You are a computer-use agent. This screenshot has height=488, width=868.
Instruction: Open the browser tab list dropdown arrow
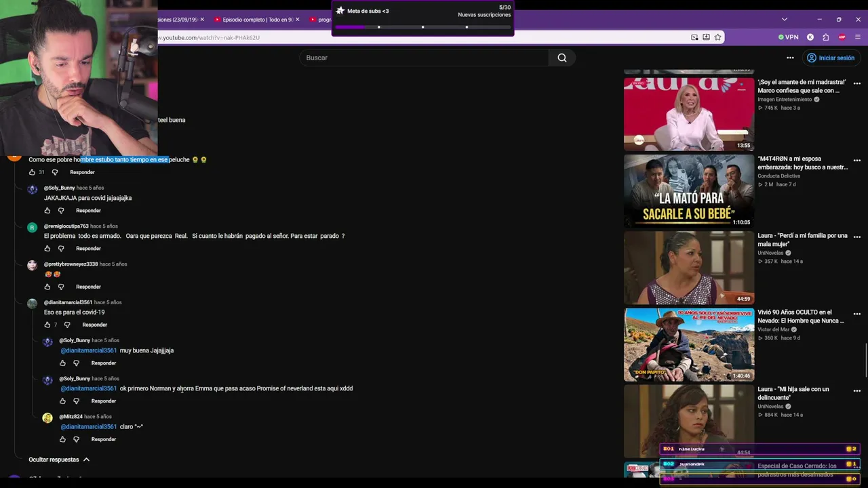(785, 19)
